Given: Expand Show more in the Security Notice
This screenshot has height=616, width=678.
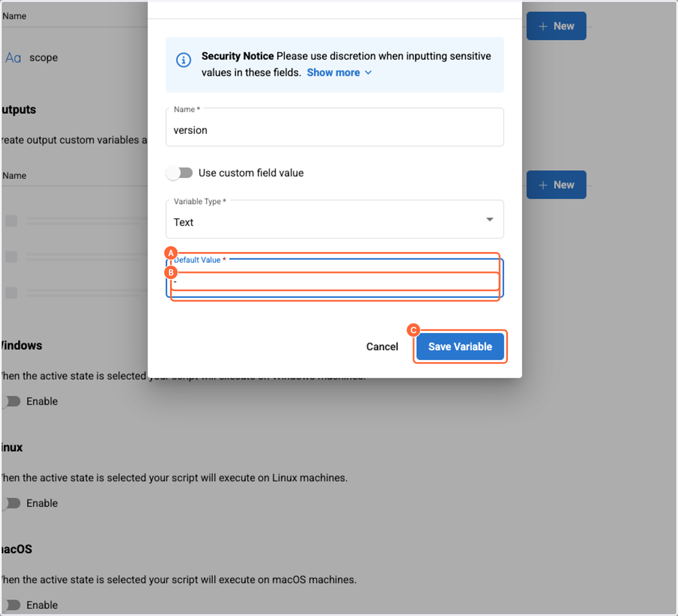Looking at the screenshot, I should [339, 72].
